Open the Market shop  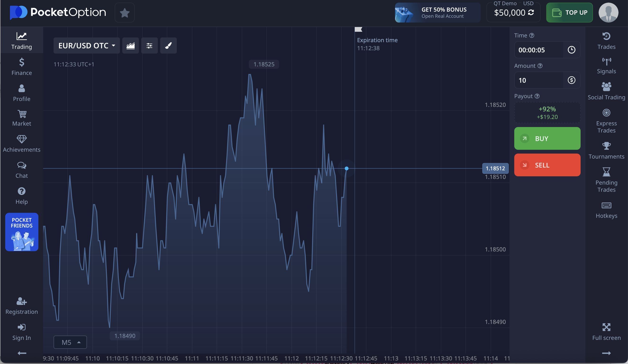point(22,118)
